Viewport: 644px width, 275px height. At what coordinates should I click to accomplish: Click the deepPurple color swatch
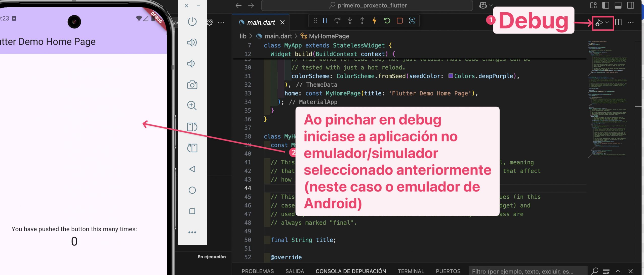[x=451, y=76]
